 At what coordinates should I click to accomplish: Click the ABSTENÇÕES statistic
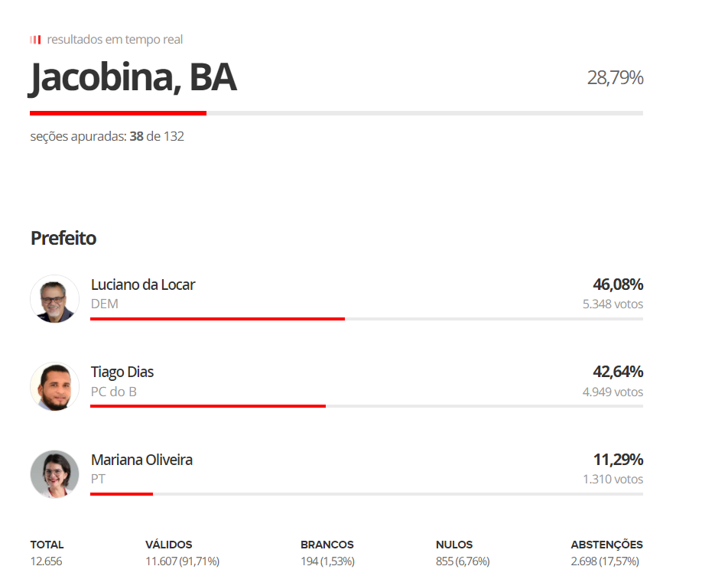tap(606, 553)
